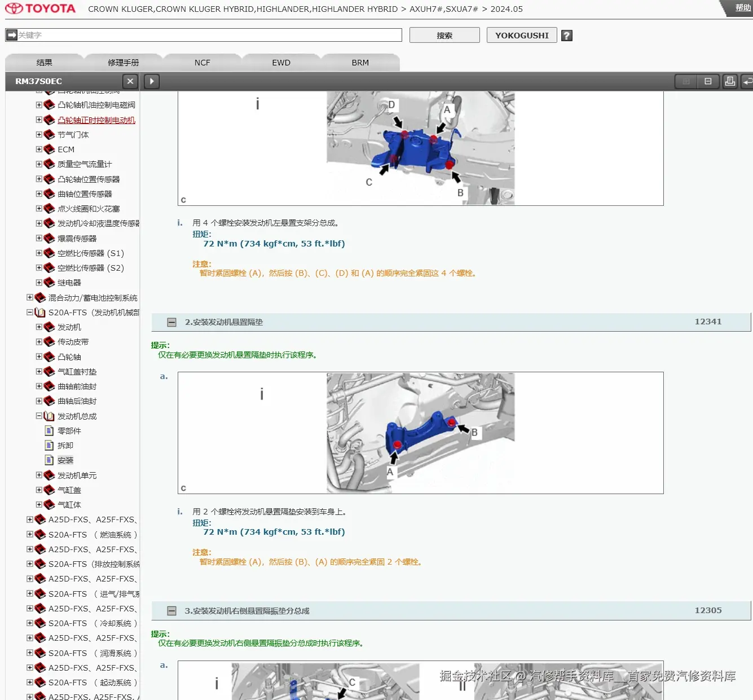This screenshot has height=700, width=753.
Task: Collapse section 2.安装发动机悬置隔垫
Action: (x=172, y=323)
